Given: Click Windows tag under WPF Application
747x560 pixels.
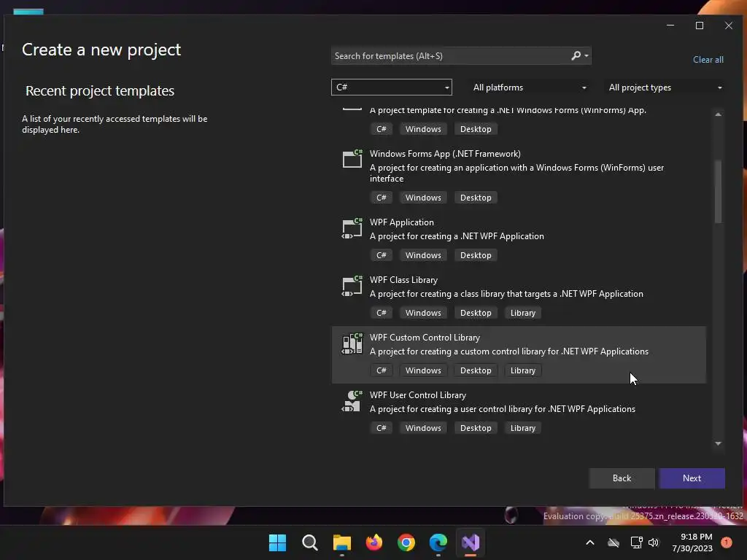Looking at the screenshot, I should 423,255.
